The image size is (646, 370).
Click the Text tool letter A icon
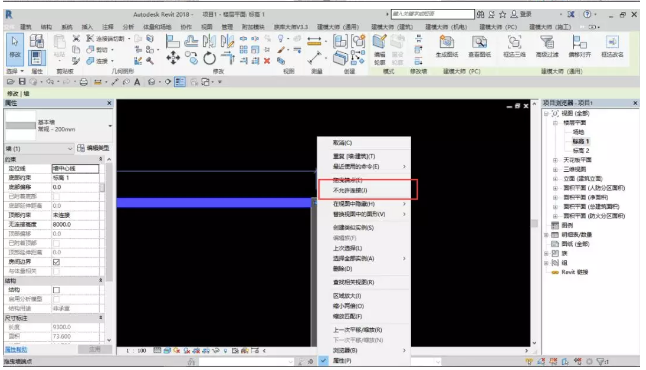click(137, 82)
